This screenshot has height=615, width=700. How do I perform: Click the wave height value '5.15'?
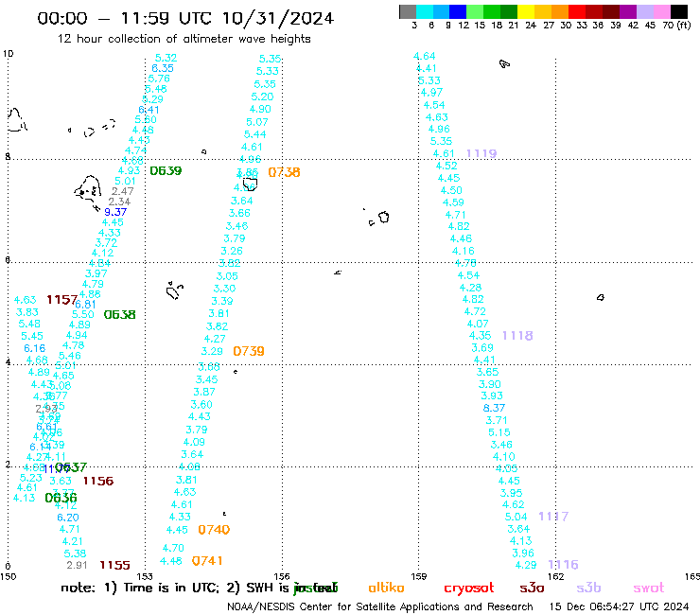click(499, 432)
